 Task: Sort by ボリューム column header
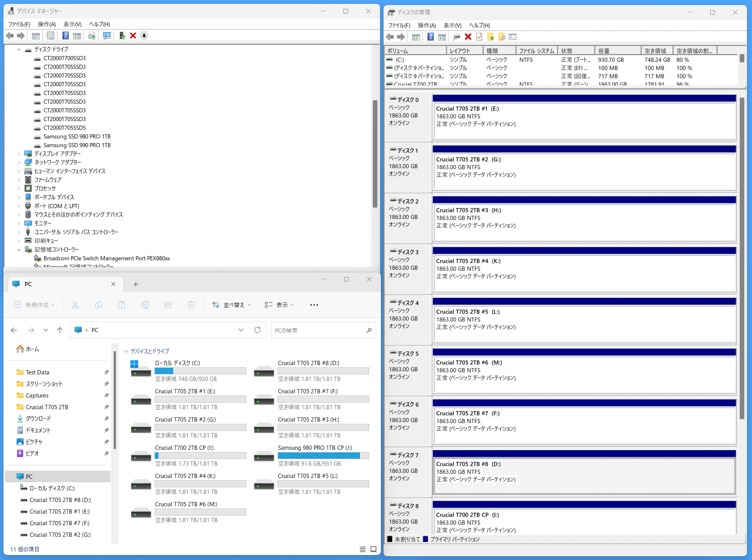[416, 51]
